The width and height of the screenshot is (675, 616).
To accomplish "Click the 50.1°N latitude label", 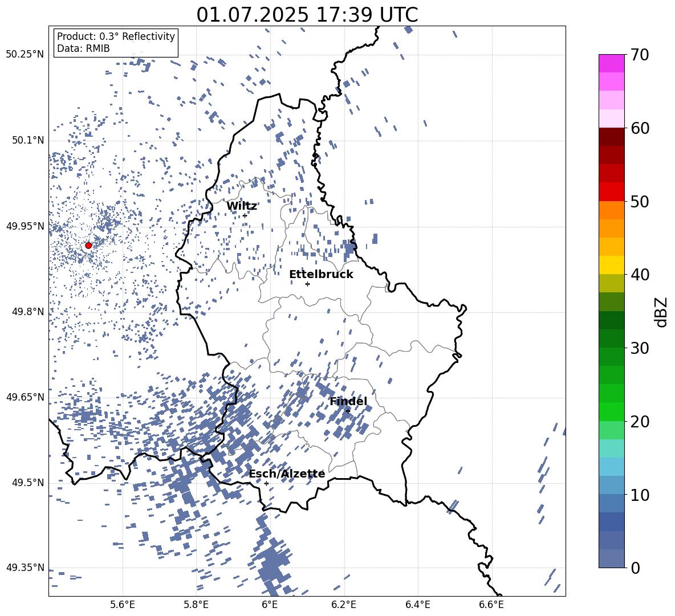I will click(27, 141).
